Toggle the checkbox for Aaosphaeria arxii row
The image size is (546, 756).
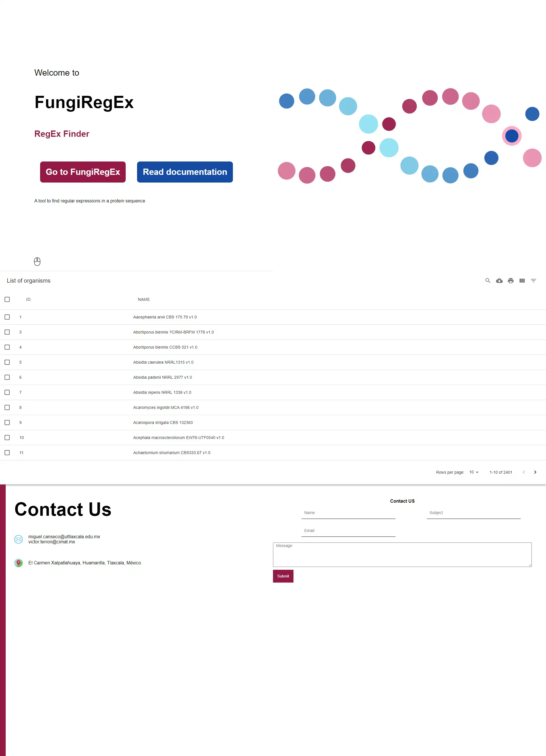pos(8,317)
